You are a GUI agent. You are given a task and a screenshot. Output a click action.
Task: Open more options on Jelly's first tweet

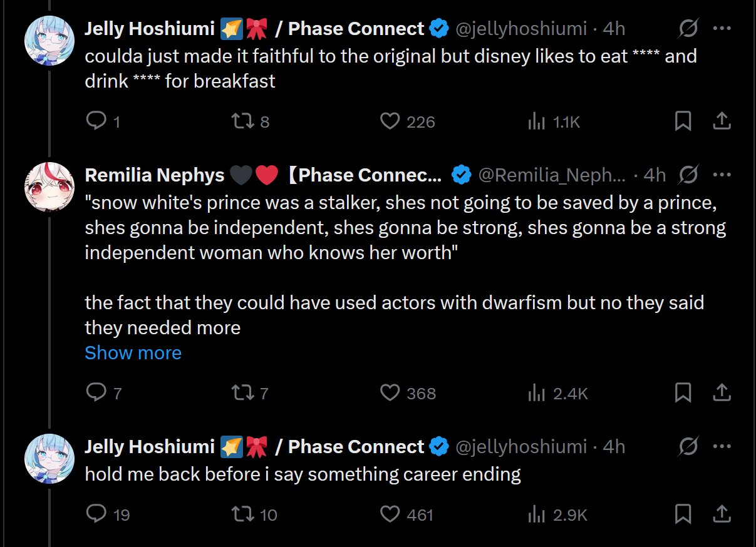point(722,28)
